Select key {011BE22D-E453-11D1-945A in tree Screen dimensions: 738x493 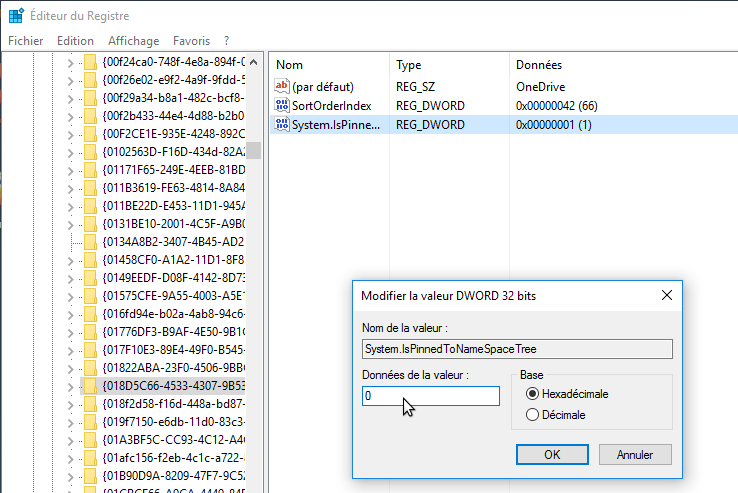coord(174,206)
